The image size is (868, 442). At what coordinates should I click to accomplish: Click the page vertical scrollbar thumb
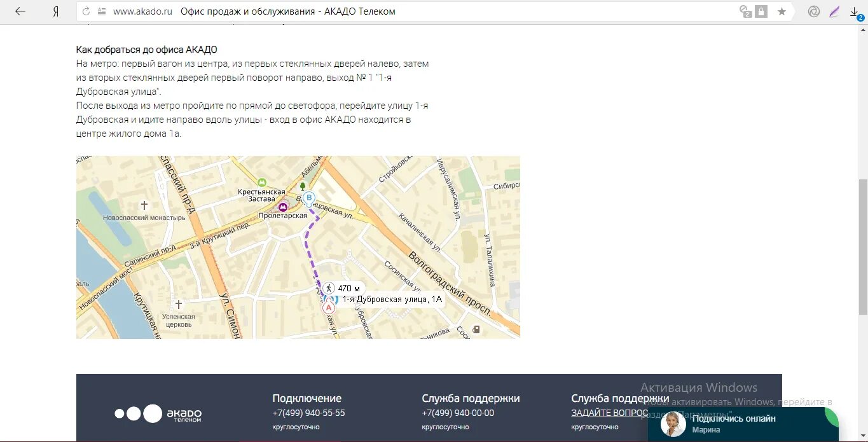(863, 247)
